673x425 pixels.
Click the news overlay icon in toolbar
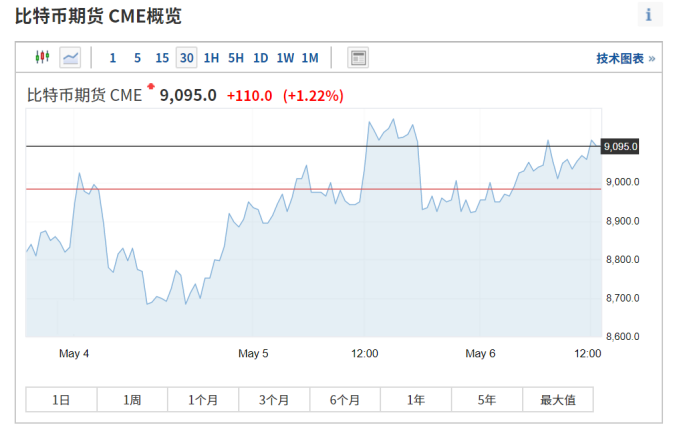tap(358, 57)
